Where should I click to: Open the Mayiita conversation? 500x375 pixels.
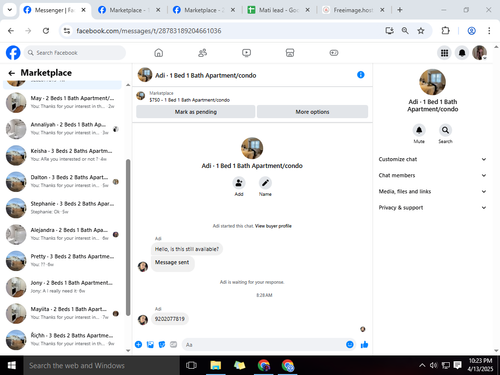click(x=62, y=313)
